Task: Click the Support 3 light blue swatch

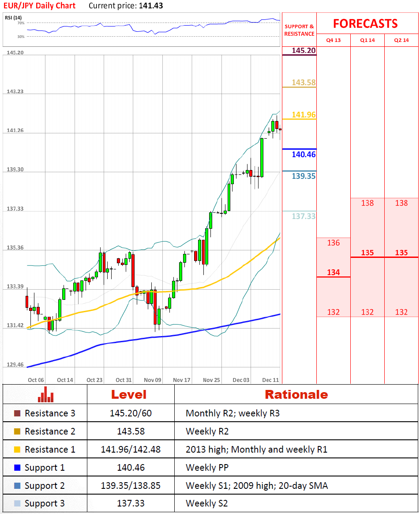Action: click(x=17, y=503)
